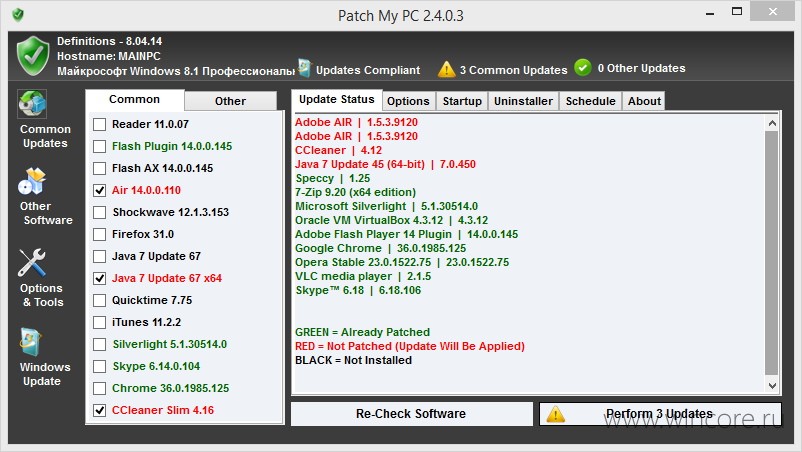Click the title bar shield app icon

point(18,15)
